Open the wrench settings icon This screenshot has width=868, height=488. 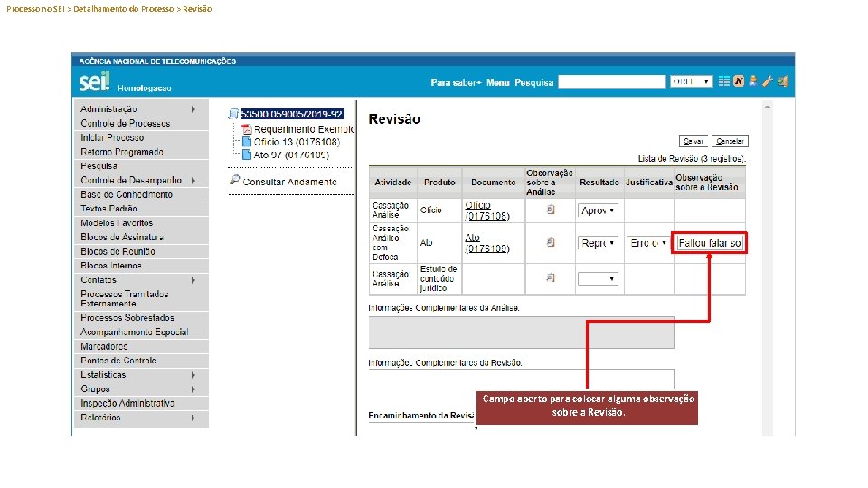[x=768, y=81]
